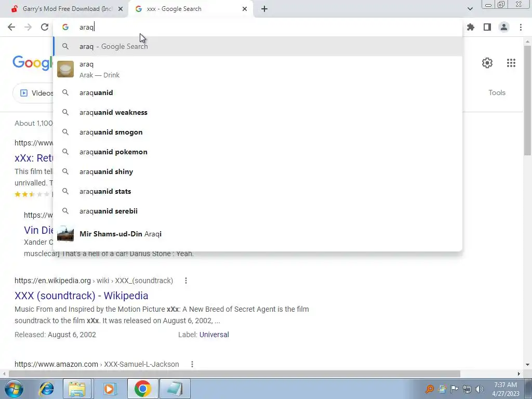Viewport: 532px width, 399px height.
Task: Click the network tray icon
Action: (467, 389)
